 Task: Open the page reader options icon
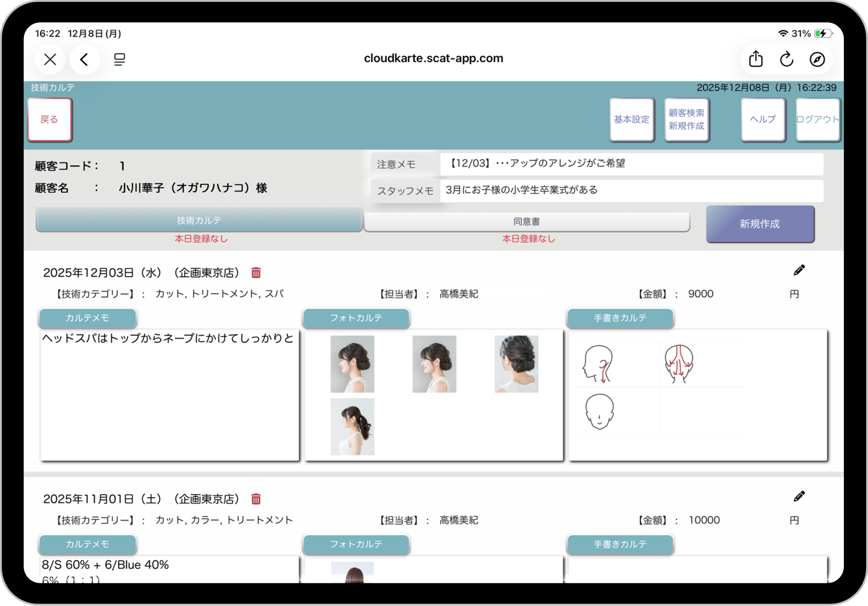coord(119,59)
